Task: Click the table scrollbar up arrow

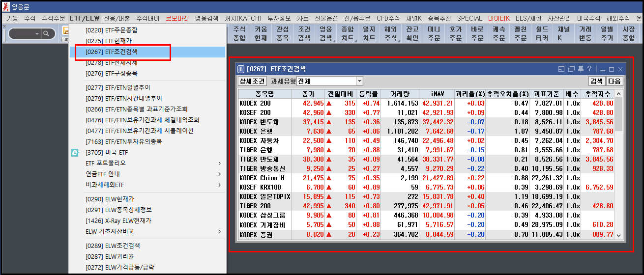Action: click(x=618, y=93)
